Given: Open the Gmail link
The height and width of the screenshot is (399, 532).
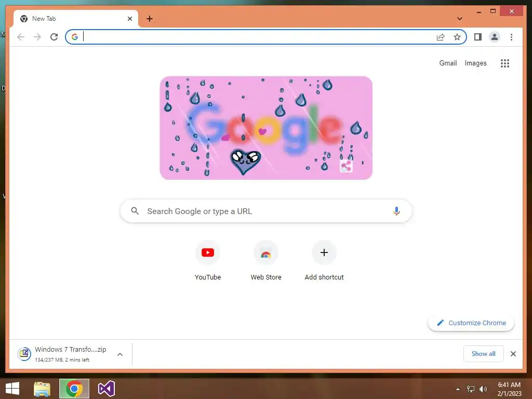Looking at the screenshot, I should click(x=448, y=63).
